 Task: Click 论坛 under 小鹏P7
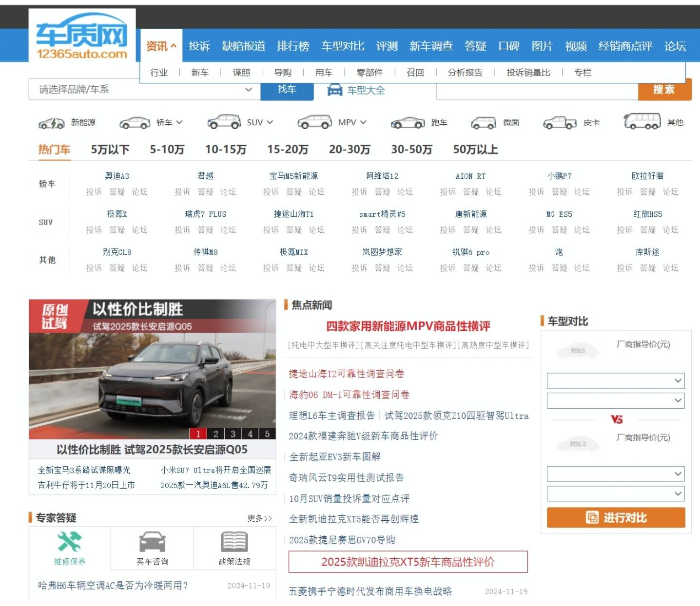[x=582, y=192]
